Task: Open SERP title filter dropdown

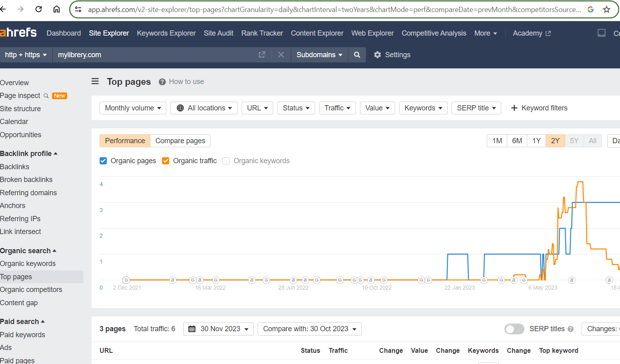Action: pyautogui.click(x=476, y=108)
